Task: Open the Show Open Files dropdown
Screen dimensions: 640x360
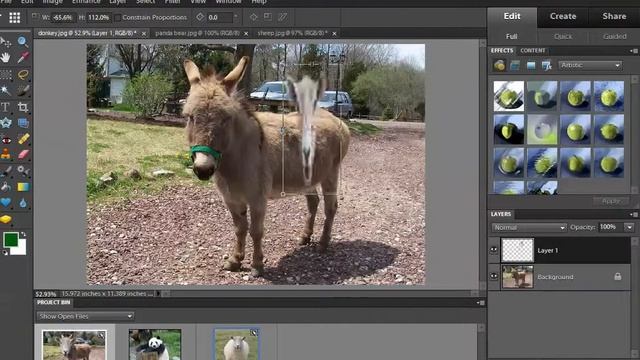Action: tap(85, 316)
